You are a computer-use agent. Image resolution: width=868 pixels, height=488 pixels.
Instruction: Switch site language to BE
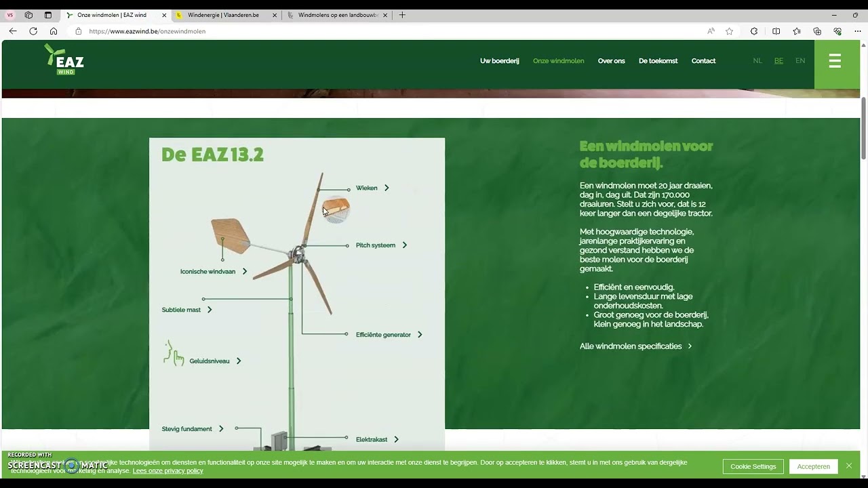778,61
